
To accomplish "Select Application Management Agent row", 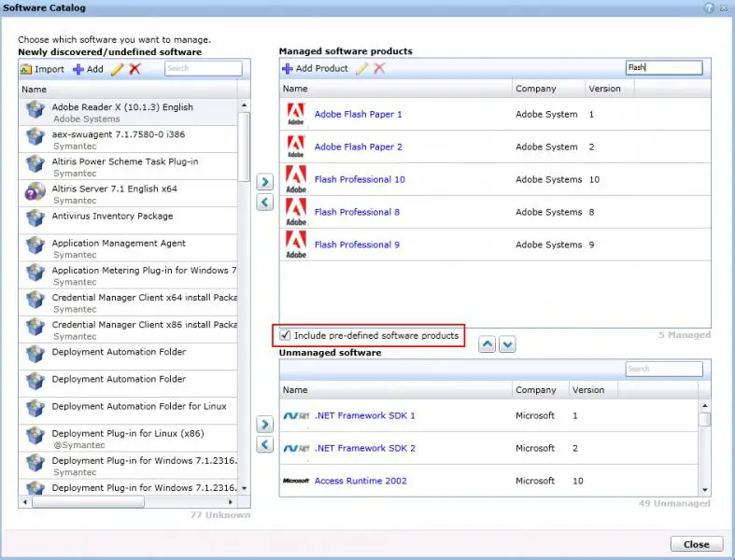I will click(128, 248).
